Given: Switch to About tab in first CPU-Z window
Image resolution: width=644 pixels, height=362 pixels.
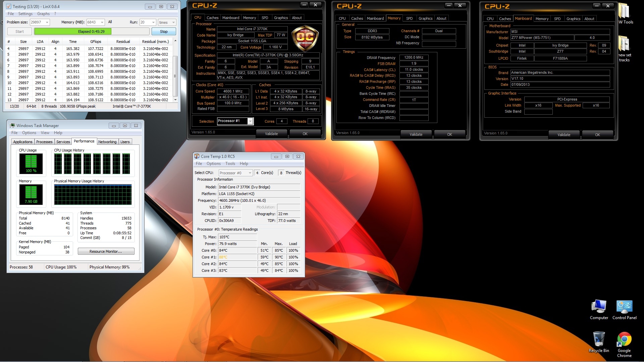Looking at the screenshot, I should point(297,18).
